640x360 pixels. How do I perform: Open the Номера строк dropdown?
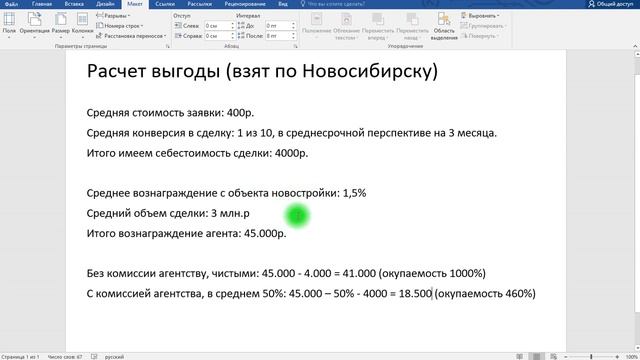120,26
